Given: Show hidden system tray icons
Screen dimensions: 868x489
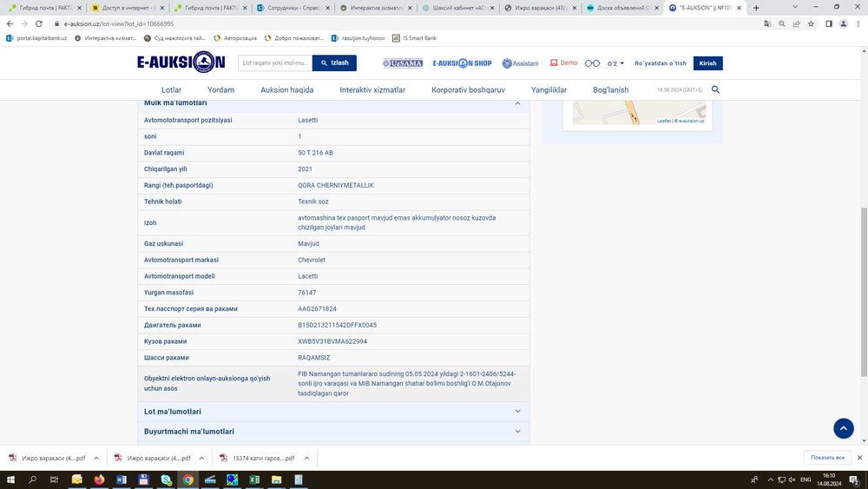Looking at the screenshot, I should pos(770,479).
